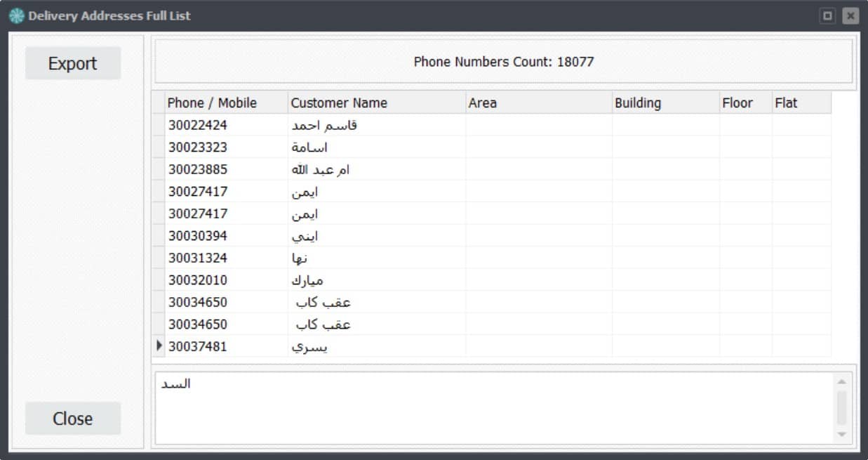Click customer name نها
Image resolution: width=868 pixels, height=460 pixels.
coord(300,258)
